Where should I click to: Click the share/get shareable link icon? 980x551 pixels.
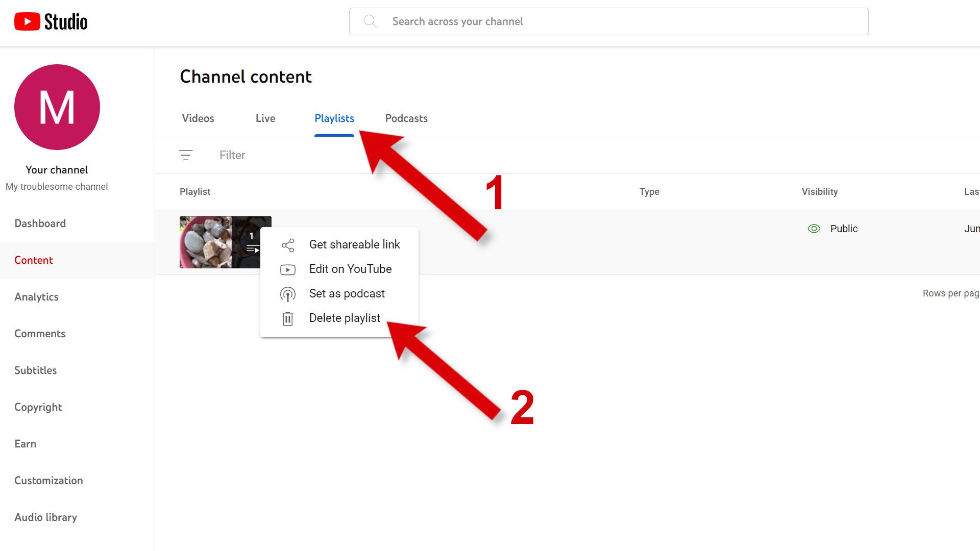287,244
